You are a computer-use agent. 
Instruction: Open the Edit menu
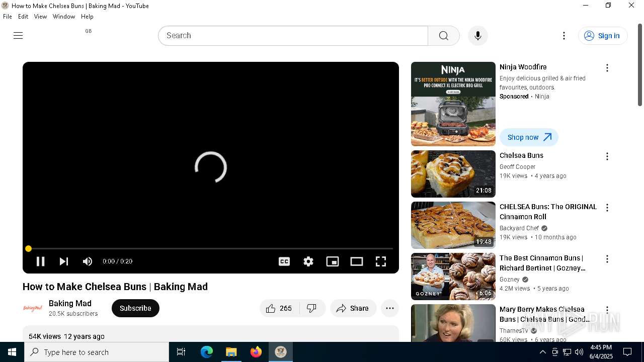click(23, 17)
